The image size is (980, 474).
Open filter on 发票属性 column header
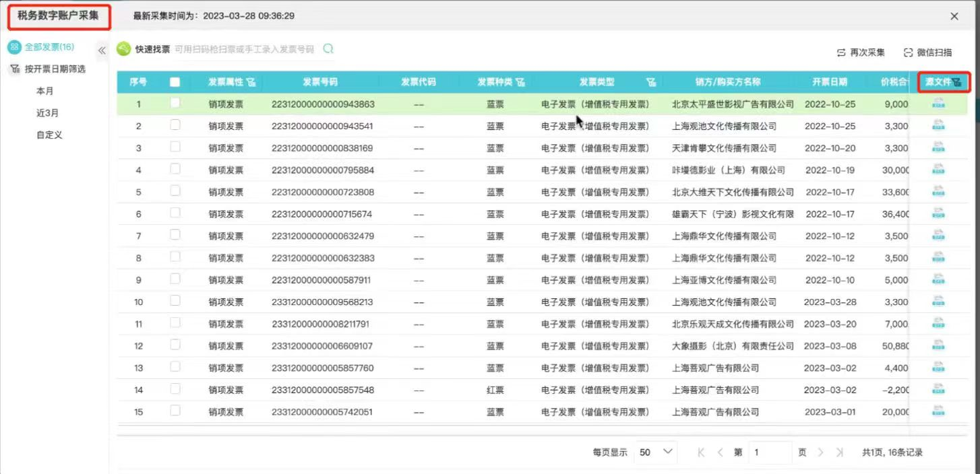click(251, 82)
